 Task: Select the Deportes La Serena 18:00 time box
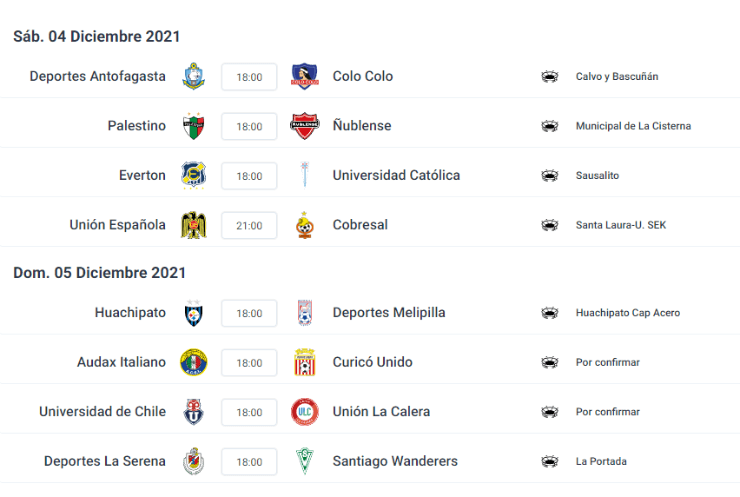coord(249,462)
